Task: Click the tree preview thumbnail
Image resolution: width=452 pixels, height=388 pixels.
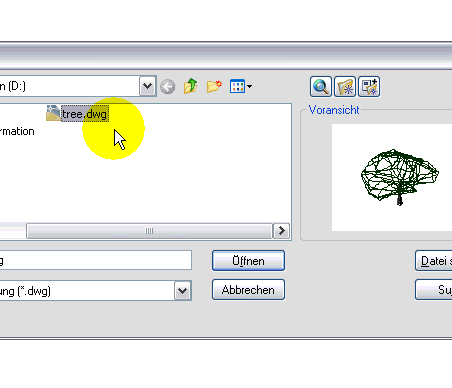Action: [392, 177]
